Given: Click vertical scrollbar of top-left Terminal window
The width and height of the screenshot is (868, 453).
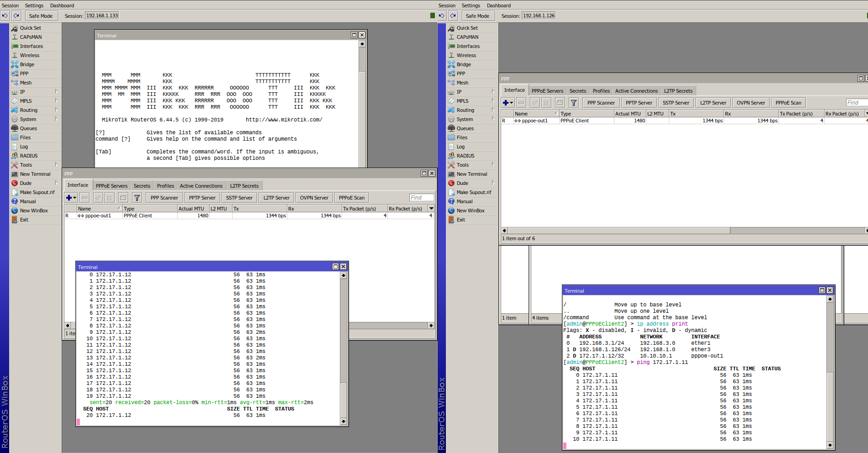Looking at the screenshot, I should tap(362, 104).
